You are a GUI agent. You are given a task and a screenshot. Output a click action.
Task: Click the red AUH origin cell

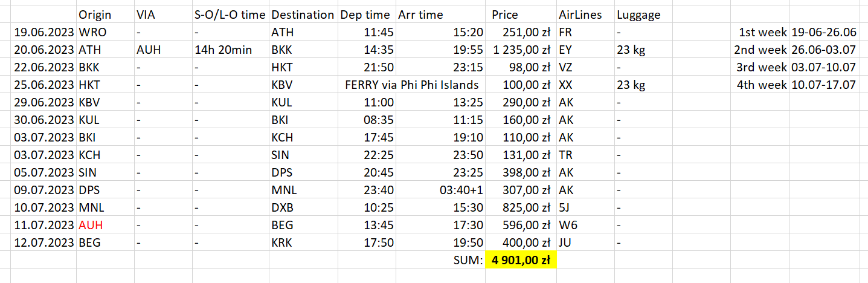(105, 226)
